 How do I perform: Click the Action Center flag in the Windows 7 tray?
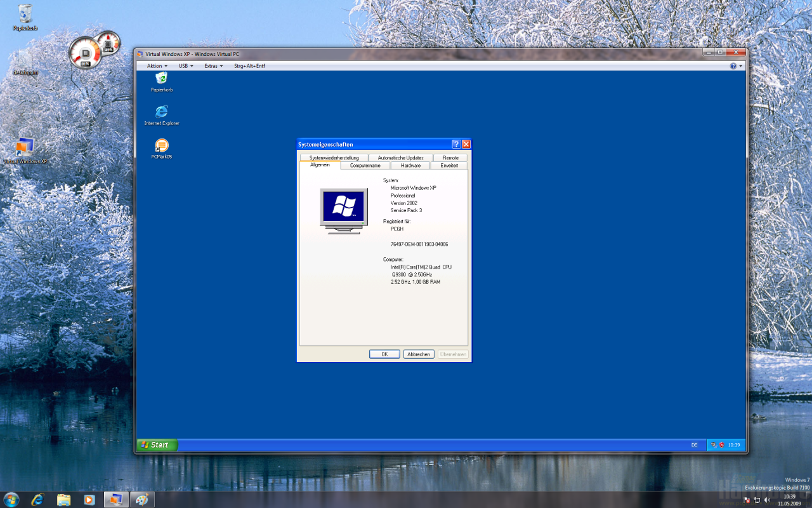[x=747, y=500]
